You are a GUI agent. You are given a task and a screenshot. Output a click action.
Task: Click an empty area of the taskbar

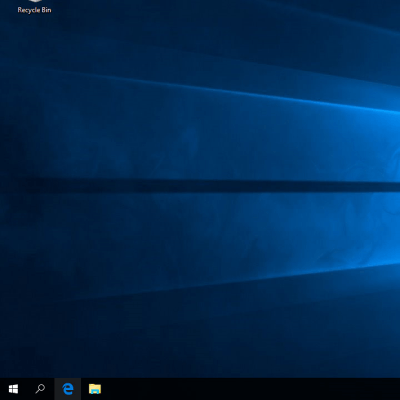253,389
